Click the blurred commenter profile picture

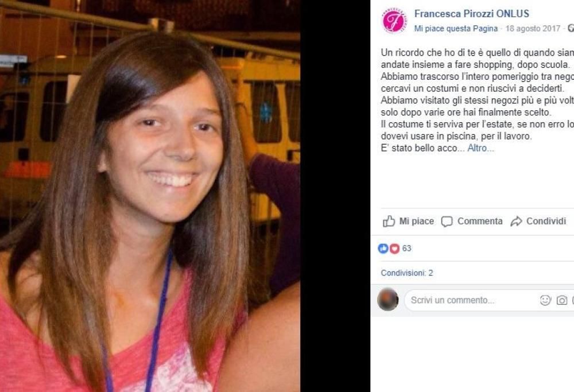coord(388,300)
